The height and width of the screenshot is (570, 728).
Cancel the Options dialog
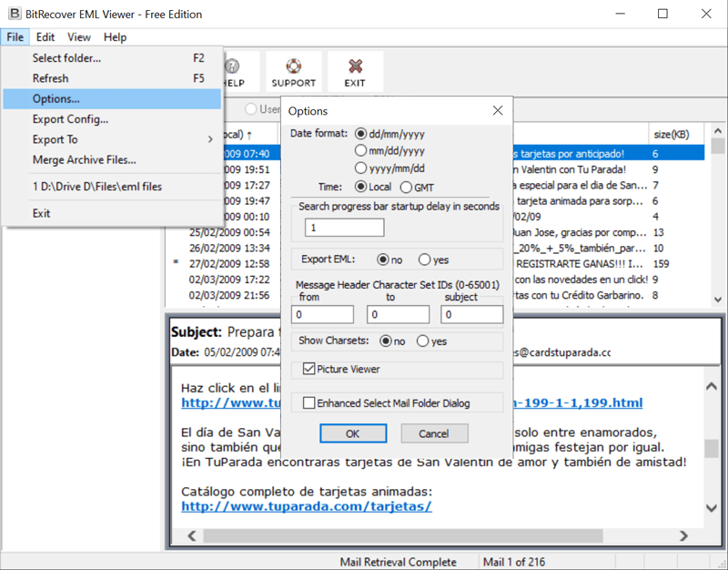435,433
